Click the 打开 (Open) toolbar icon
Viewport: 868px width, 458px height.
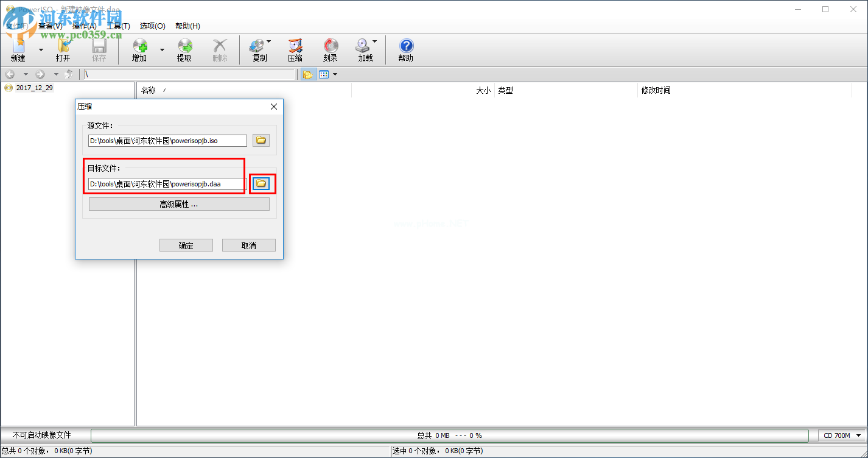click(63, 48)
